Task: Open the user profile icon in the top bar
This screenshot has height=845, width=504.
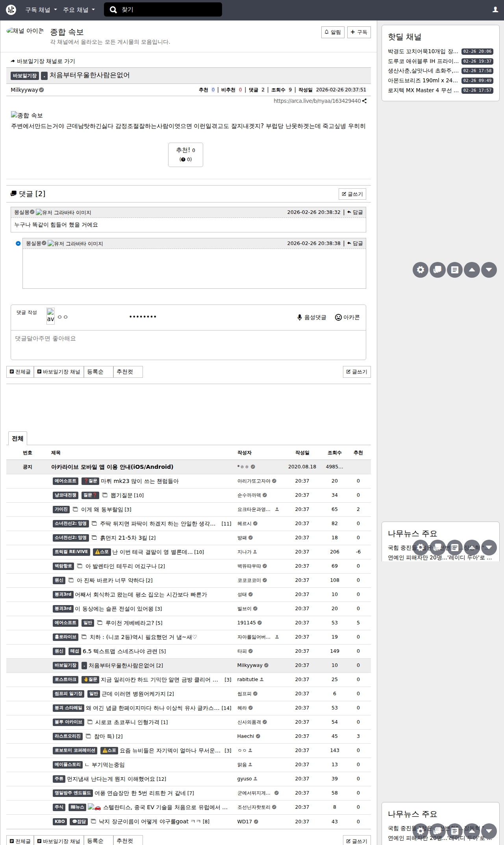Action: 495,10
